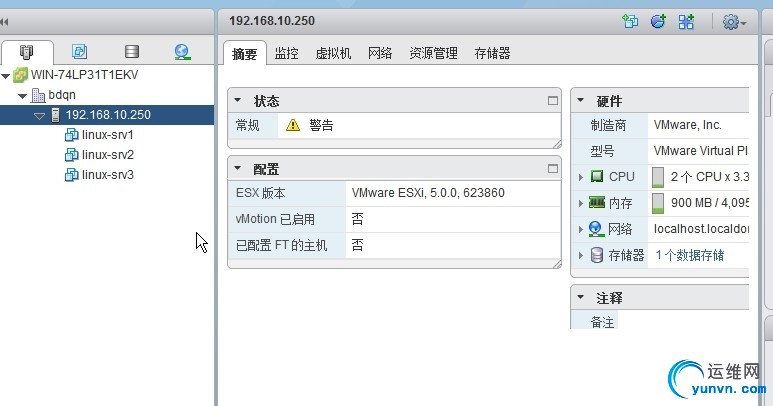Open Hosts and Clusters inventory view tab
Viewport: 773px width, 406px height.
26,52
